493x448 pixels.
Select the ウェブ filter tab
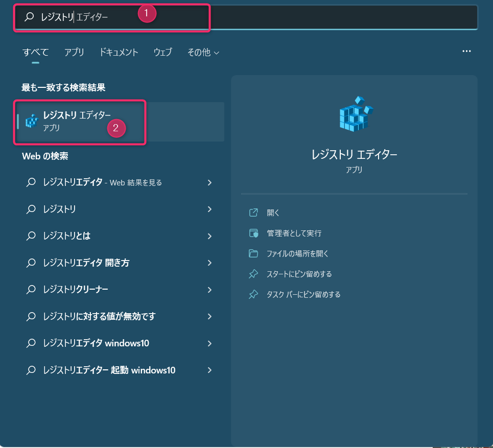pyautogui.click(x=162, y=52)
